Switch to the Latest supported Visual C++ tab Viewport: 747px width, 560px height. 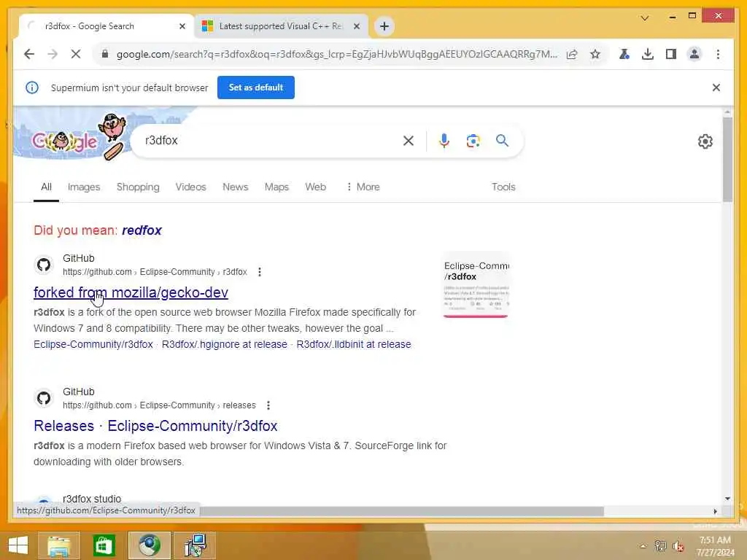(x=281, y=26)
